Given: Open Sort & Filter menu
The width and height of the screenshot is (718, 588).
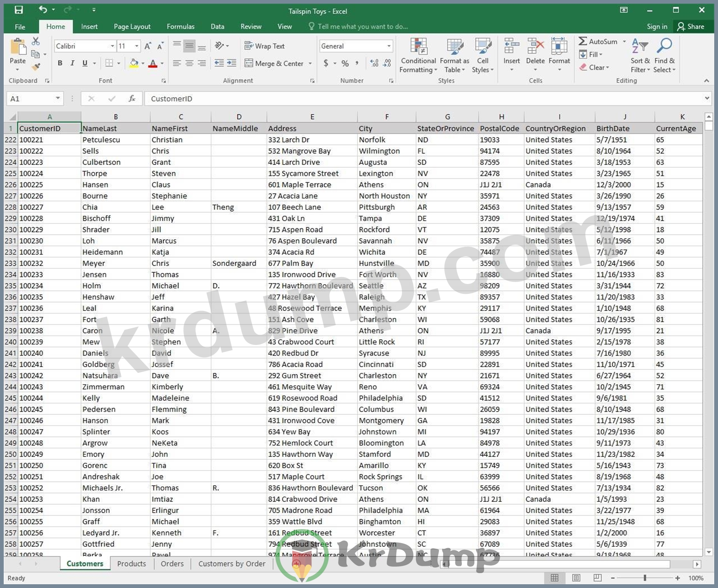Looking at the screenshot, I should [x=640, y=56].
